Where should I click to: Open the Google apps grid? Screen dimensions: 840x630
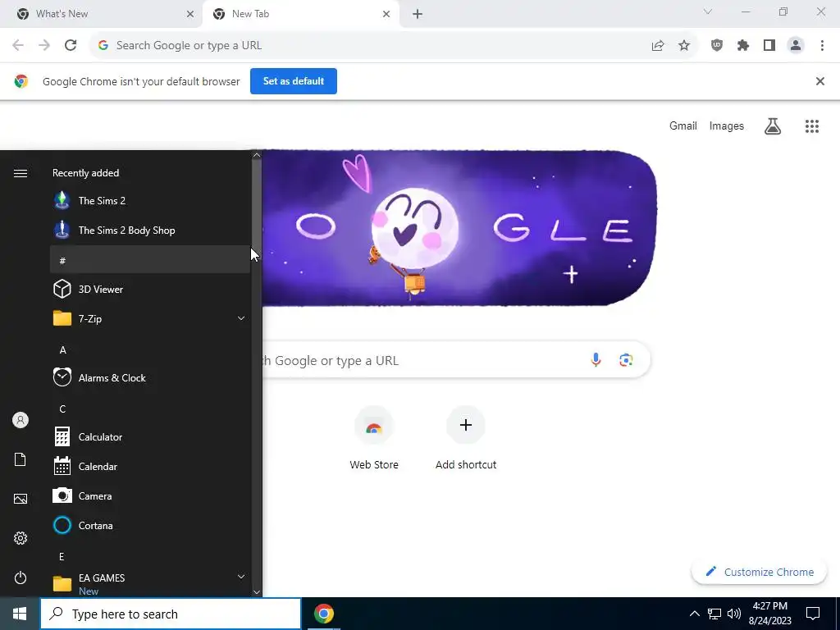812,126
